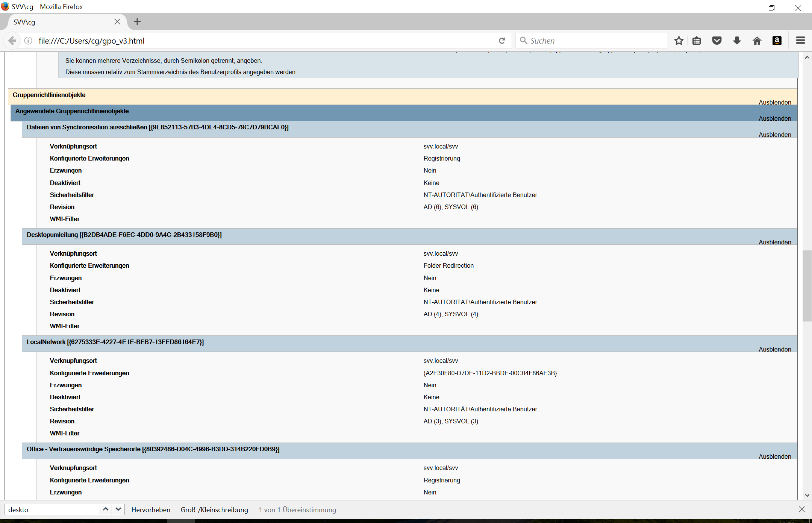Image resolution: width=812 pixels, height=523 pixels.
Task: Collapse the Gruppenrichtlinienobjekte section via Ausblenden
Action: click(775, 102)
